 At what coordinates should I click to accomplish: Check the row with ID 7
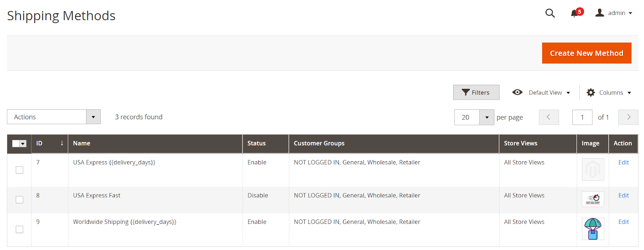pos(19,170)
